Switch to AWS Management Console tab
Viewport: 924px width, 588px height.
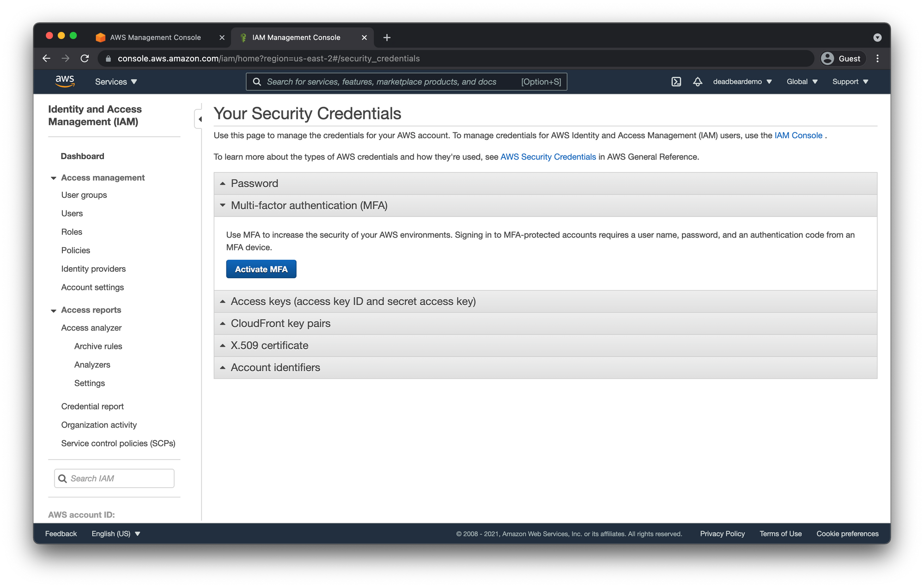pyautogui.click(x=155, y=37)
